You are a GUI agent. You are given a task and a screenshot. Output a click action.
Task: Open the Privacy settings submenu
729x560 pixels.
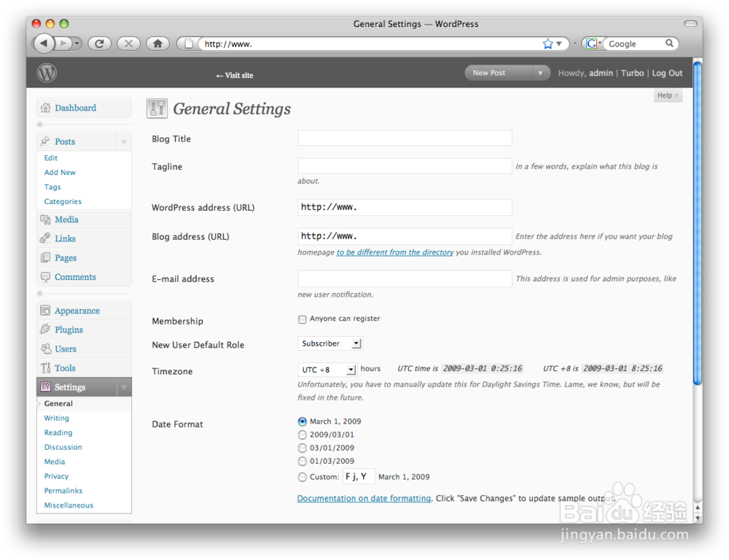[x=56, y=476]
